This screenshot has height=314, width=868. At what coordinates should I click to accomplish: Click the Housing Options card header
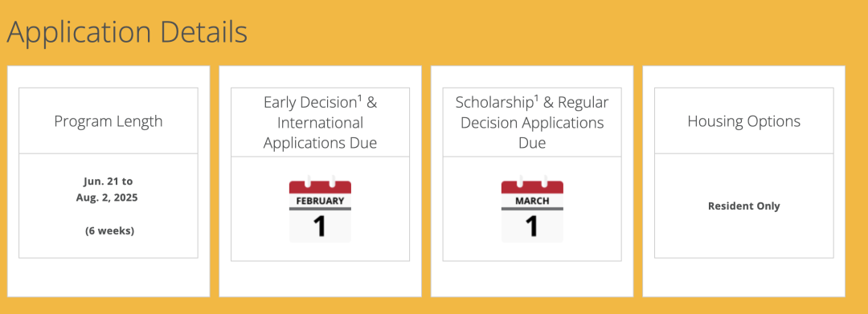(x=744, y=120)
